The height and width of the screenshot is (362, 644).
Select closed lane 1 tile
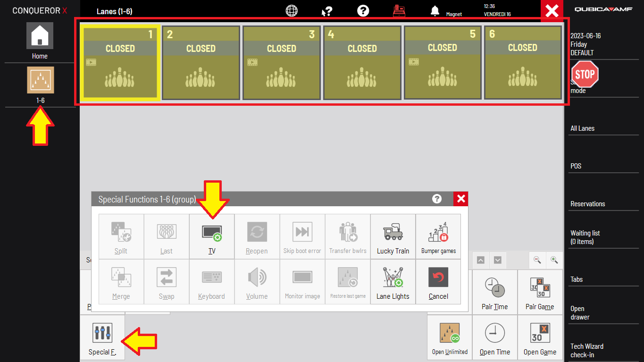[120, 63]
